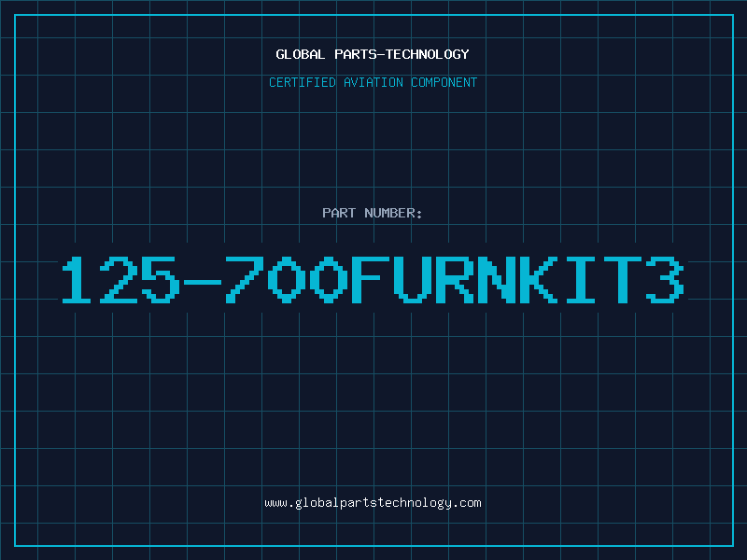Open the www.globalpartstechnology.com link
This screenshot has height=560, width=747.
(x=373, y=503)
